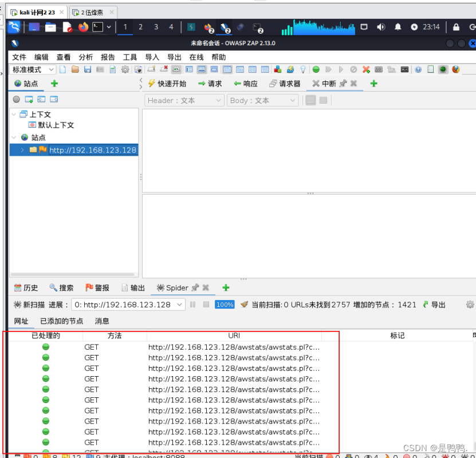Switch to the 快速开始 tab
476x458 pixels.
[167, 84]
